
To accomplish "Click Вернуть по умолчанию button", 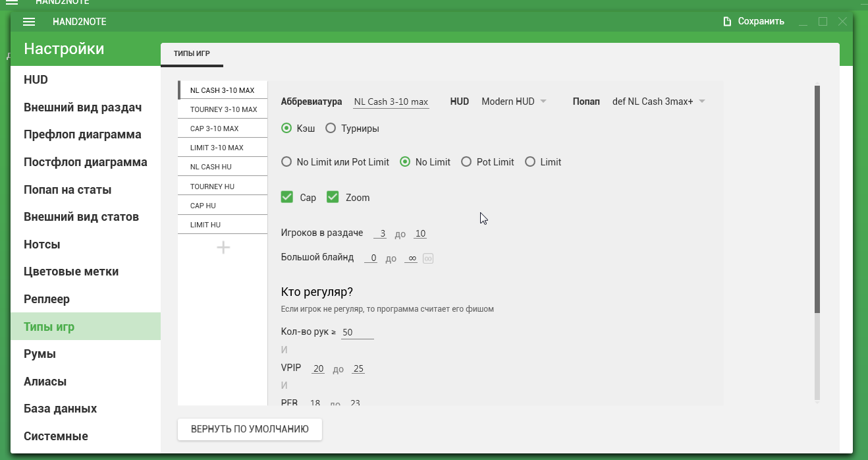I will [x=250, y=429].
